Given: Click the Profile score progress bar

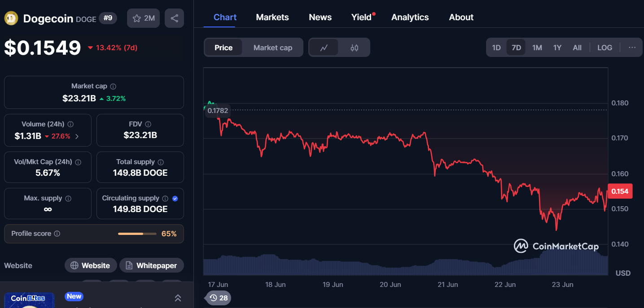Looking at the screenshot, I should point(137,234).
